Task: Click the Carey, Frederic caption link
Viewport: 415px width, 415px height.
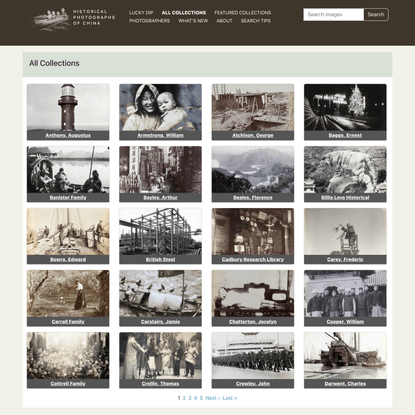Action: pyautogui.click(x=345, y=259)
